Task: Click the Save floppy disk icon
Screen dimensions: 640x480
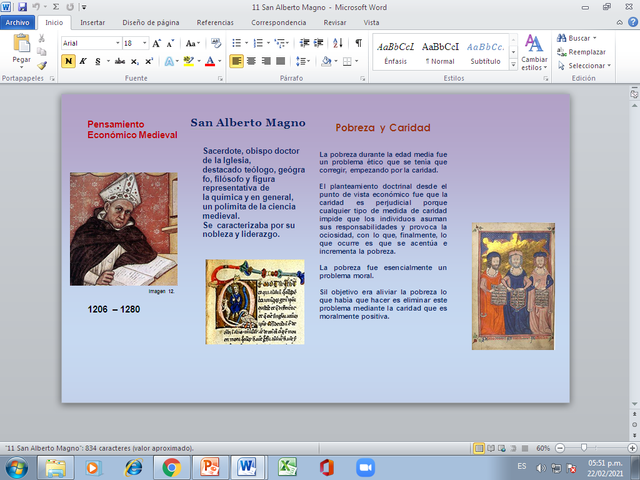Action: pos(22,7)
